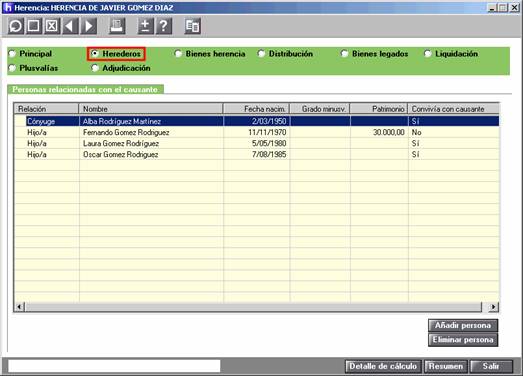Click Personas relacionadas con el causante tab
The height and width of the screenshot is (376, 523).
tap(85, 89)
